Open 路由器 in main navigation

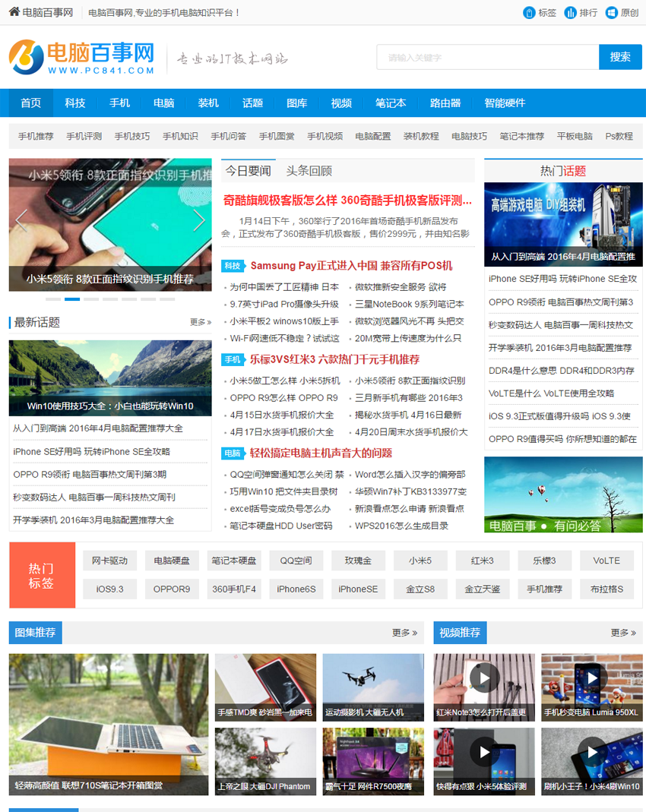click(x=445, y=103)
